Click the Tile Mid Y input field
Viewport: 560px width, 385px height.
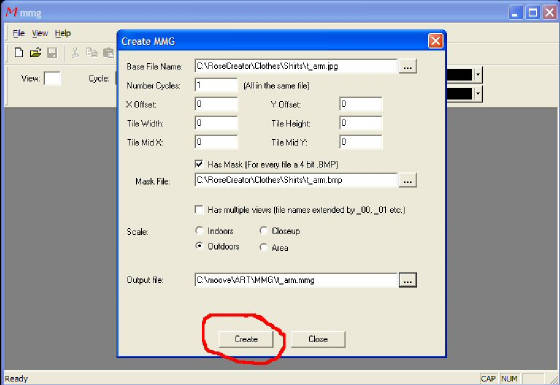(x=360, y=142)
